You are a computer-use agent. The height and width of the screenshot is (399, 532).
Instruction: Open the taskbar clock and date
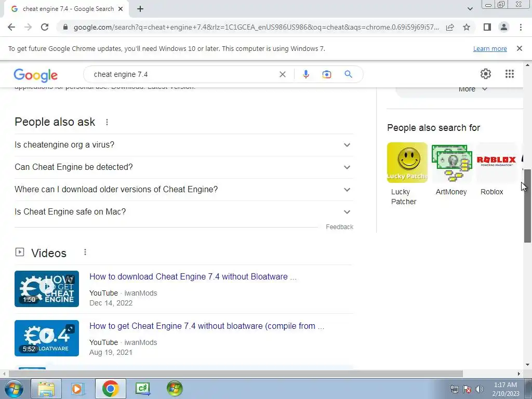[505, 389]
